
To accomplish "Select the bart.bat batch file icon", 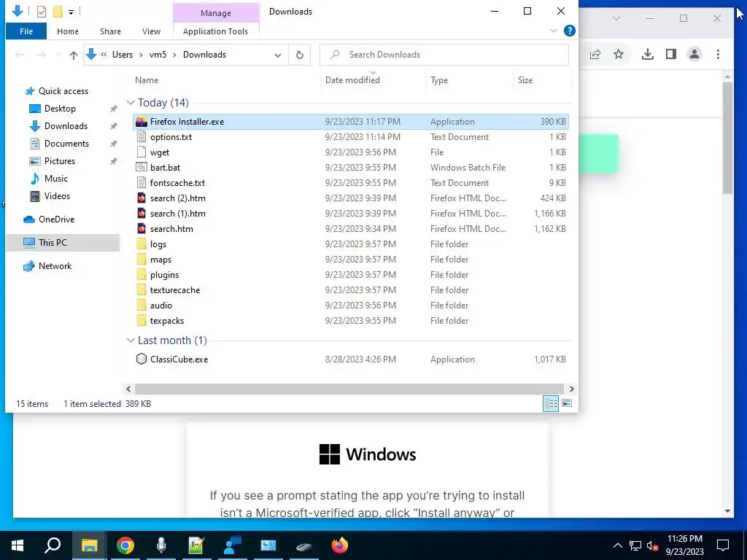I will (142, 168).
